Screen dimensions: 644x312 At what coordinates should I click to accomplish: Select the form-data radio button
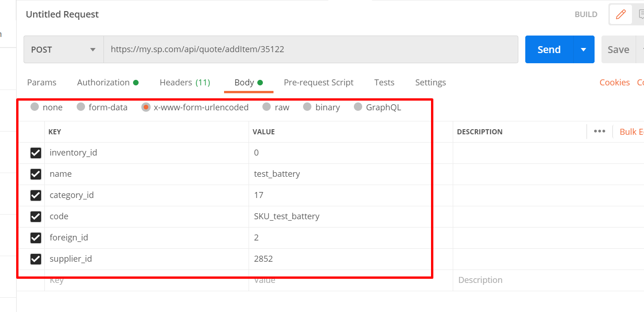[x=81, y=107]
